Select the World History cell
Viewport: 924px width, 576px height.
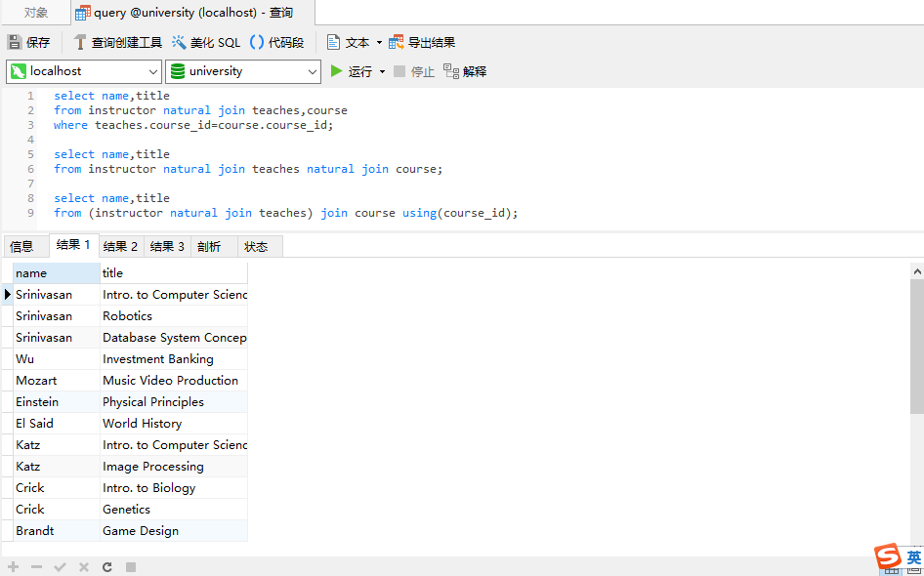click(174, 424)
